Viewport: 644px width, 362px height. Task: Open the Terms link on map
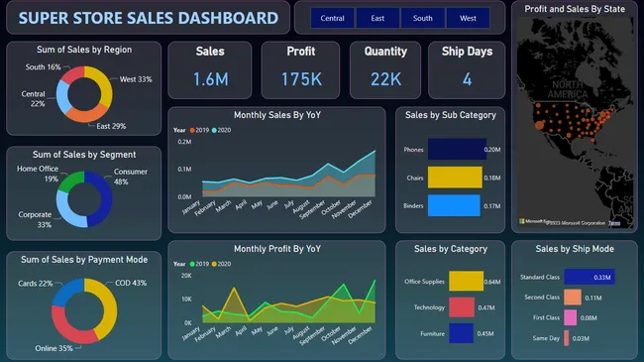pos(614,223)
